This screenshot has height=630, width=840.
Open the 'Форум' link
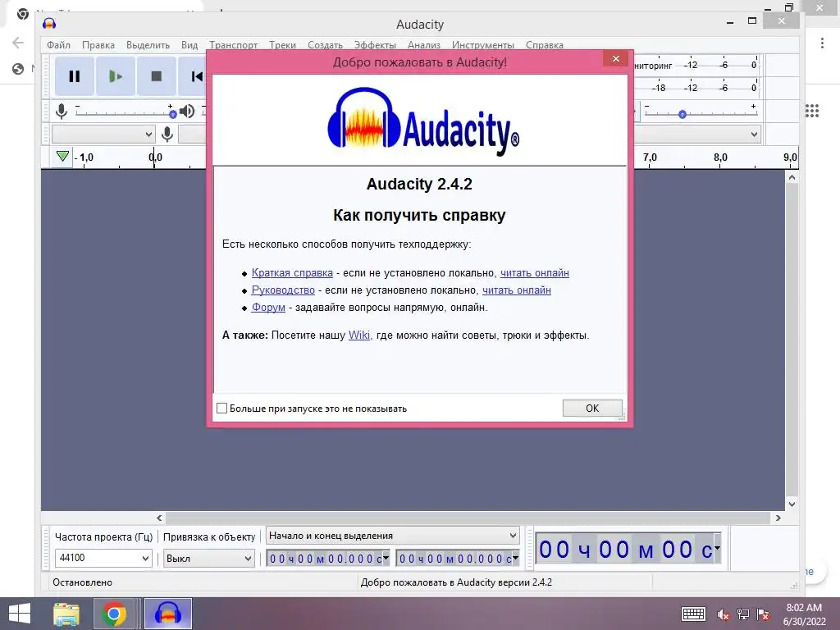(x=268, y=308)
